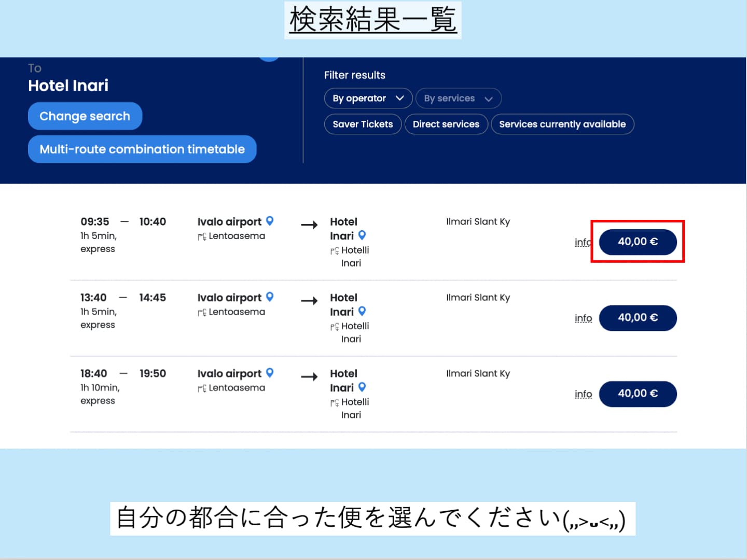Click map pin by Hotel Inari, 09:35 row
The height and width of the screenshot is (560, 747).
(362, 235)
